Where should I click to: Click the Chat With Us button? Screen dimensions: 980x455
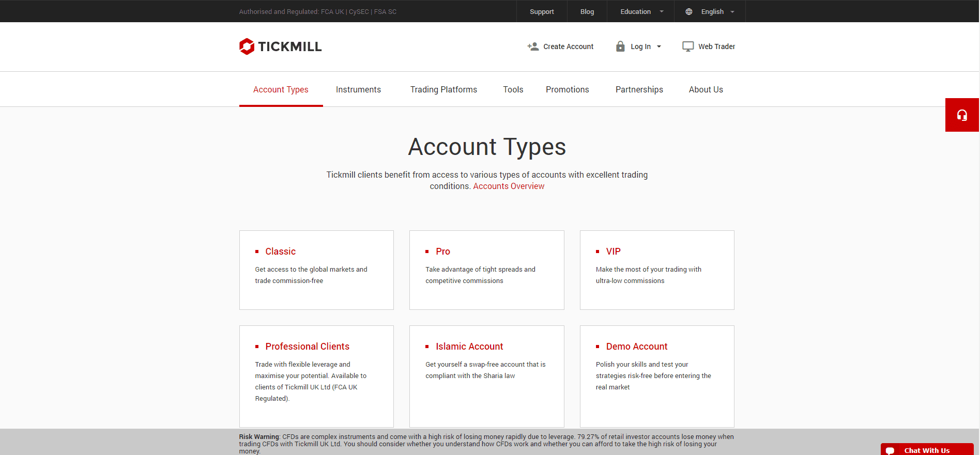pyautogui.click(x=927, y=449)
